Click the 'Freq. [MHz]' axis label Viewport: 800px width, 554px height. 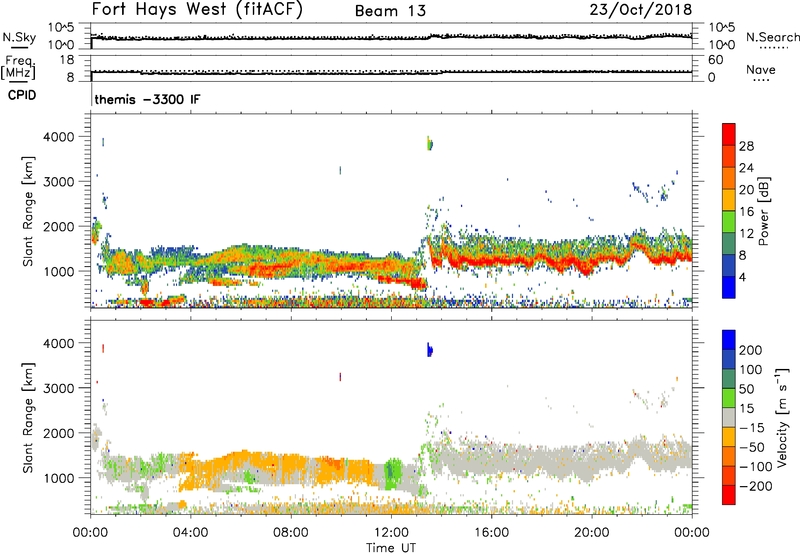coord(18,68)
